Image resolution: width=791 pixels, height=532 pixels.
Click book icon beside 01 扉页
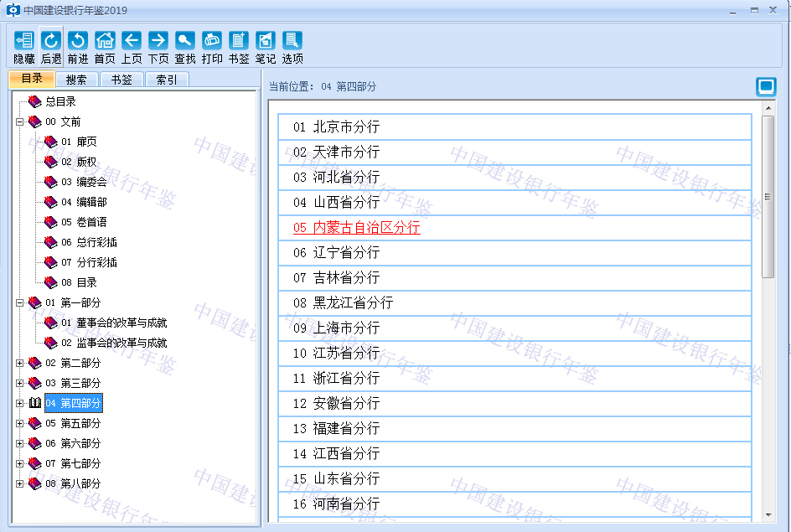(x=50, y=142)
